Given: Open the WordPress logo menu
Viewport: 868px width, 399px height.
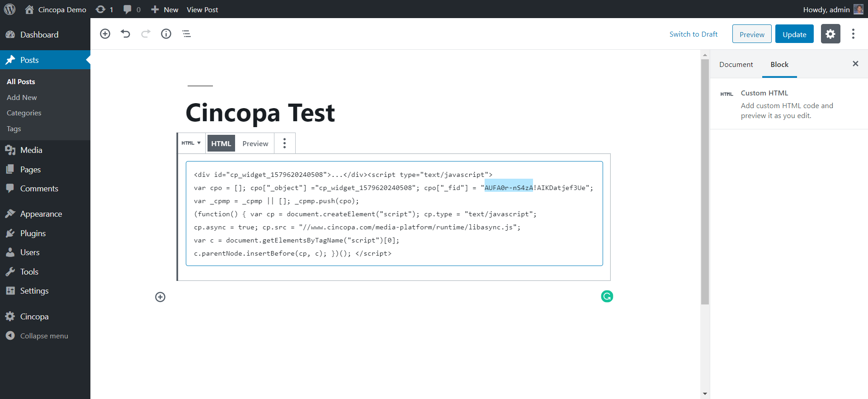Looking at the screenshot, I should pos(10,9).
